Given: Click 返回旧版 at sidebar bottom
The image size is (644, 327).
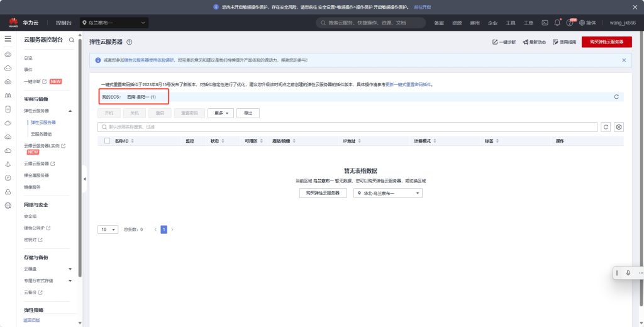Looking at the screenshot, I should [31, 321].
